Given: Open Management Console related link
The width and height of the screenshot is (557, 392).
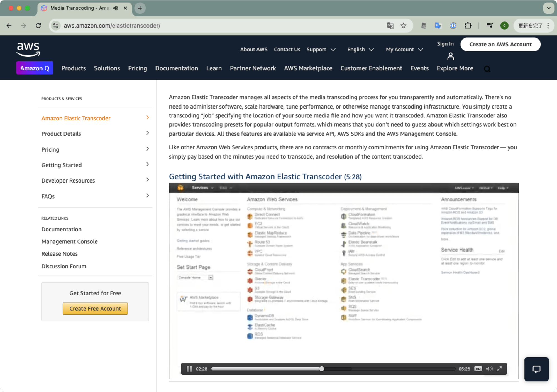Looking at the screenshot, I should [70, 241].
